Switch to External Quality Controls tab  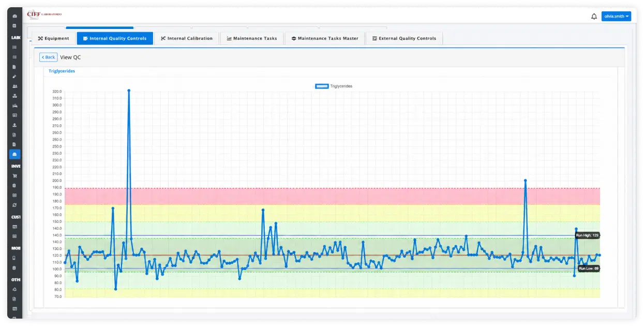pos(404,38)
